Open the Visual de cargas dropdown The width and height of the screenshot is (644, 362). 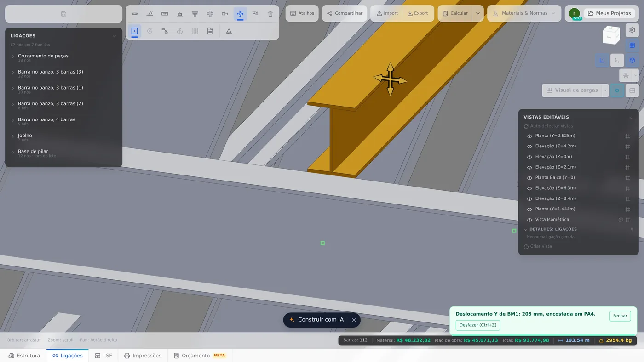[x=605, y=90]
